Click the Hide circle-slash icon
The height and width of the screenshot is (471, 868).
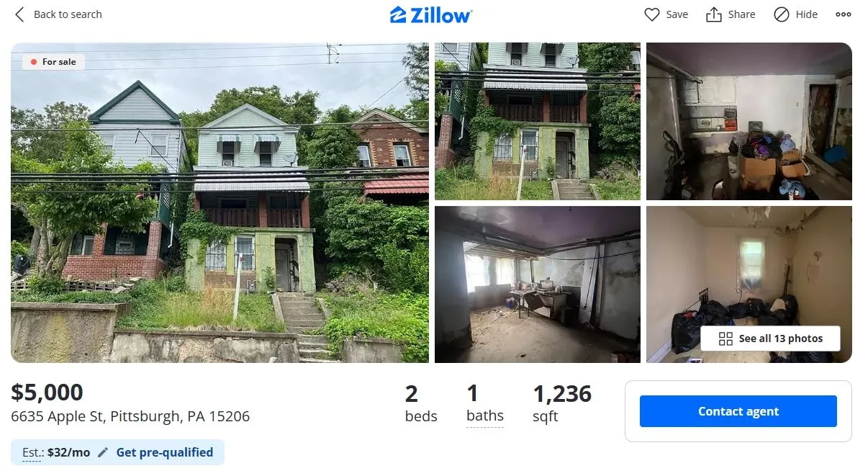pos(782,14)
